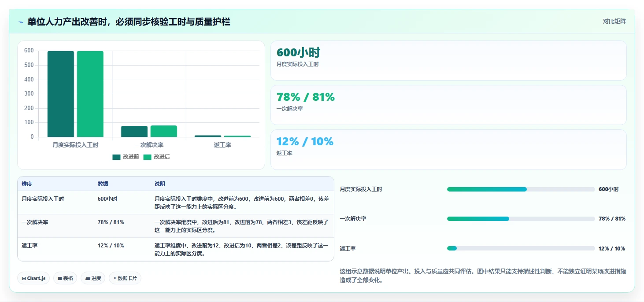Click the 600小时 value beside the progress bar

pos(608,189)
